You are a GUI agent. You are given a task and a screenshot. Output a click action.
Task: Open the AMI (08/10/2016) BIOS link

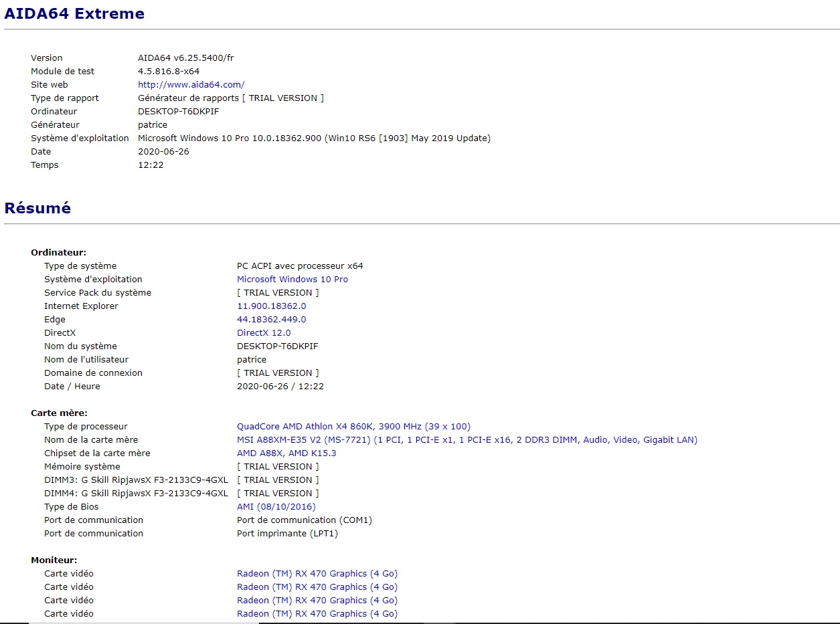click(x=276, y=507)
